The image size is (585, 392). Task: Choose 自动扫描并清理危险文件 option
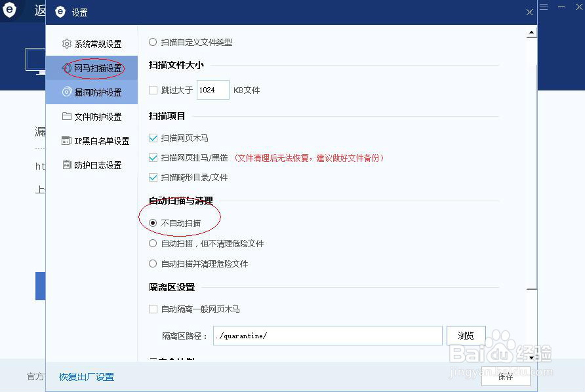tap(153, 264)
